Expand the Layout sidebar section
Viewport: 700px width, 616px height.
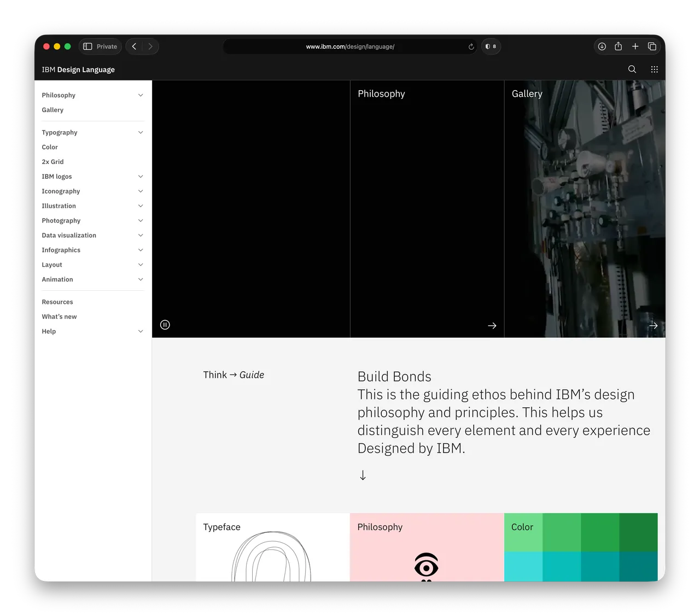pyautogui.click(x=141, y=265)
